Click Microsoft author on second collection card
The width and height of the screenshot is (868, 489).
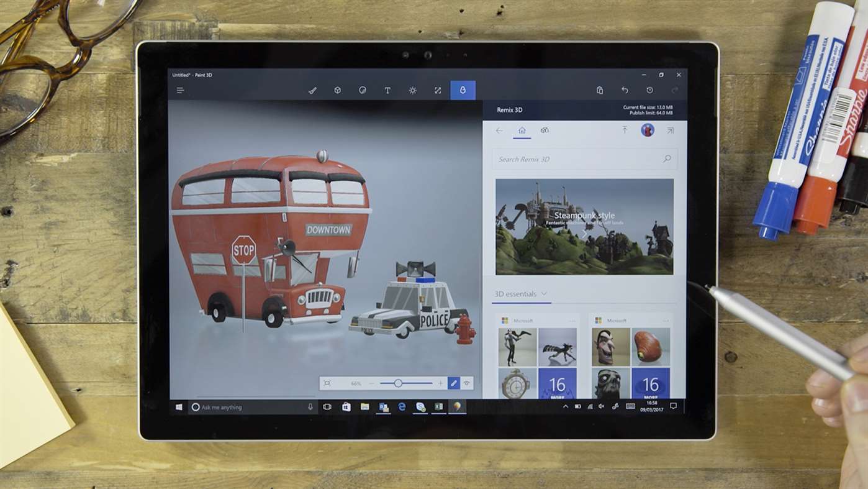(x=617, y=321)
